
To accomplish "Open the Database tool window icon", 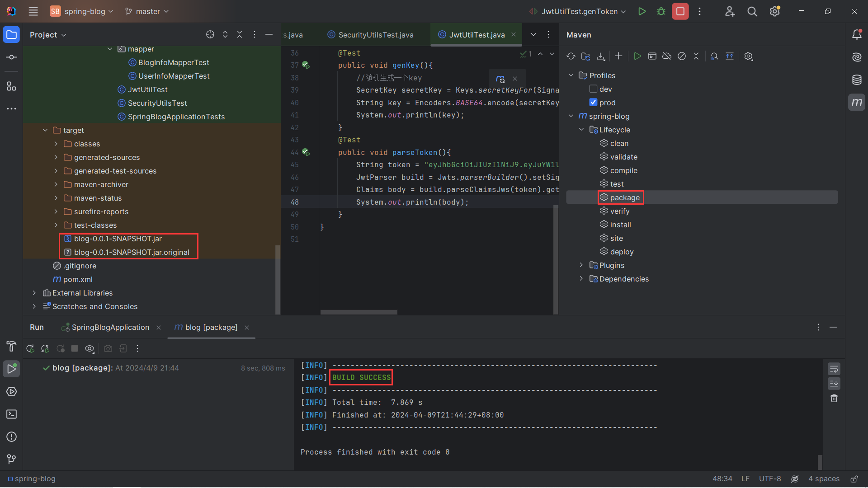I will click(x=857, y=80).
